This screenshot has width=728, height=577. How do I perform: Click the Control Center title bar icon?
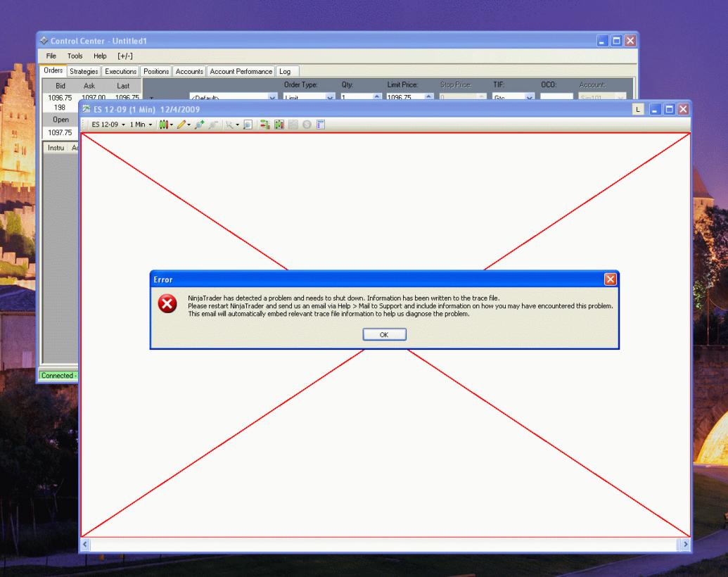click(44, 40)
